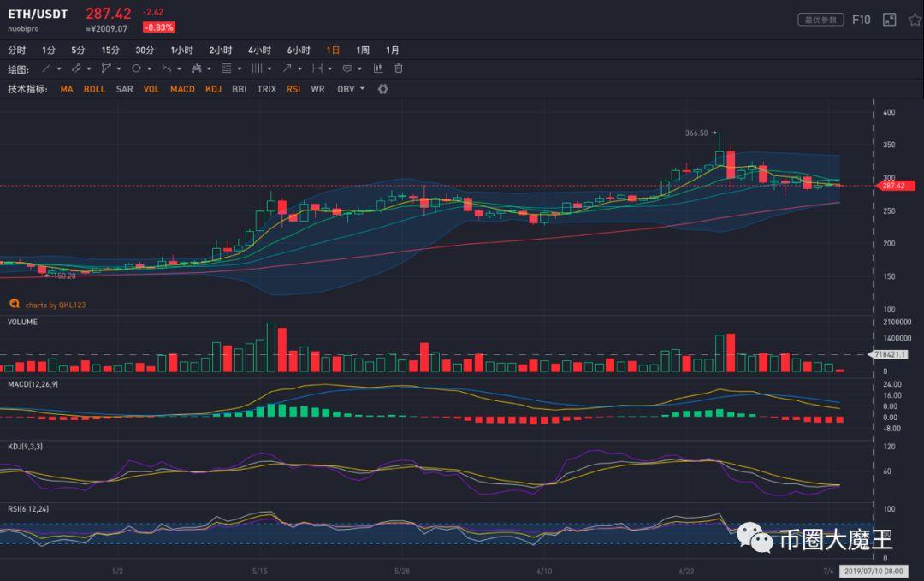Click the 287.42 current price tag on axis
This screenshot has height=581, width=924.
click(895, 186)
